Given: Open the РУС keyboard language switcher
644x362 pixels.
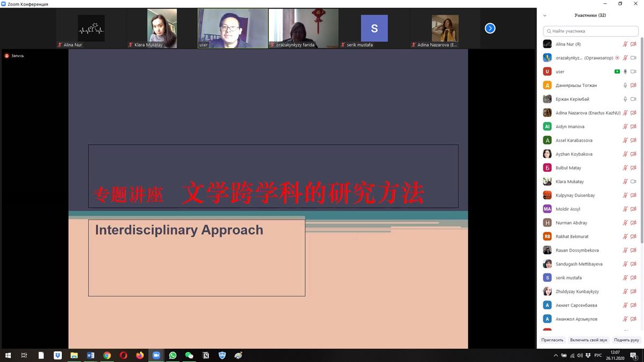Looking at the screenshot, I should [x=598, y=356].
